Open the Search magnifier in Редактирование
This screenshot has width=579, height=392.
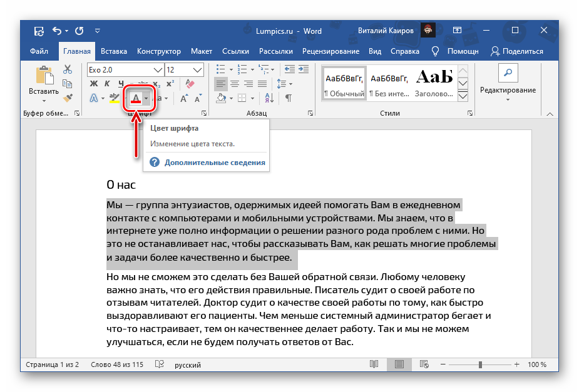(x=508, y=73)
